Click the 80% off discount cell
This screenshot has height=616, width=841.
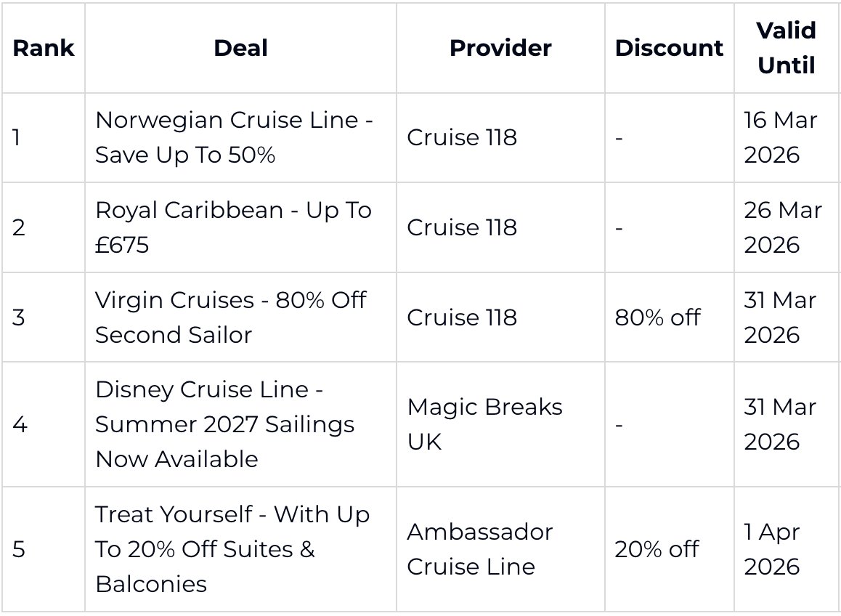pos(657,317)
